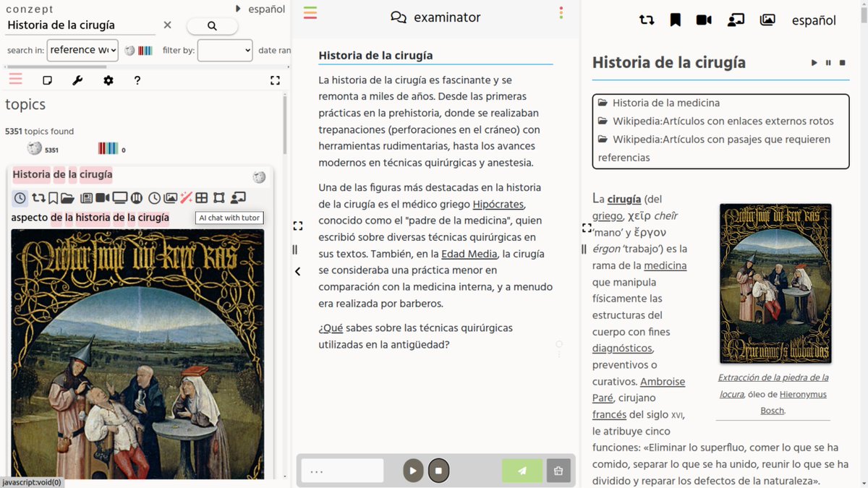Open the 'search in' reference works dropdown
The height and width of the screenshot is (488, 868).
click(82, 50)
